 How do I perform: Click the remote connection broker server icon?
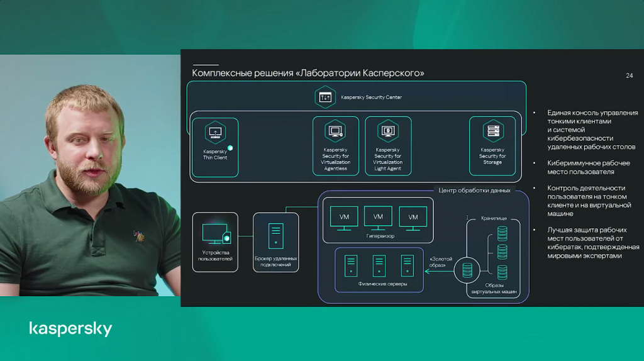click(x=276, y=236)
